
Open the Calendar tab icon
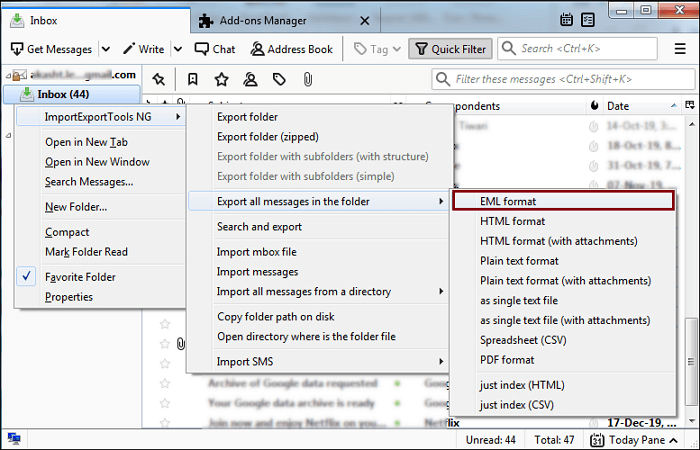pyautogui.click(x=566, y=20)
